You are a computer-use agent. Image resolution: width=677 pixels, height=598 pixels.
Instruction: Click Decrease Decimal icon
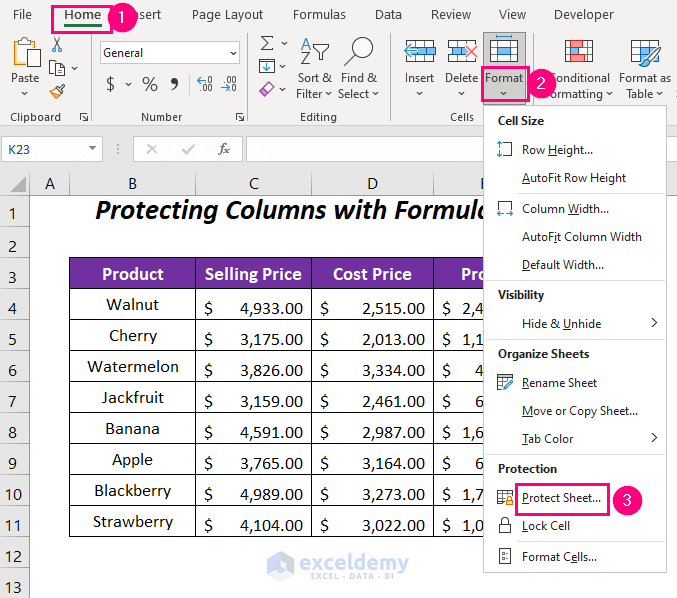point(229,84)
